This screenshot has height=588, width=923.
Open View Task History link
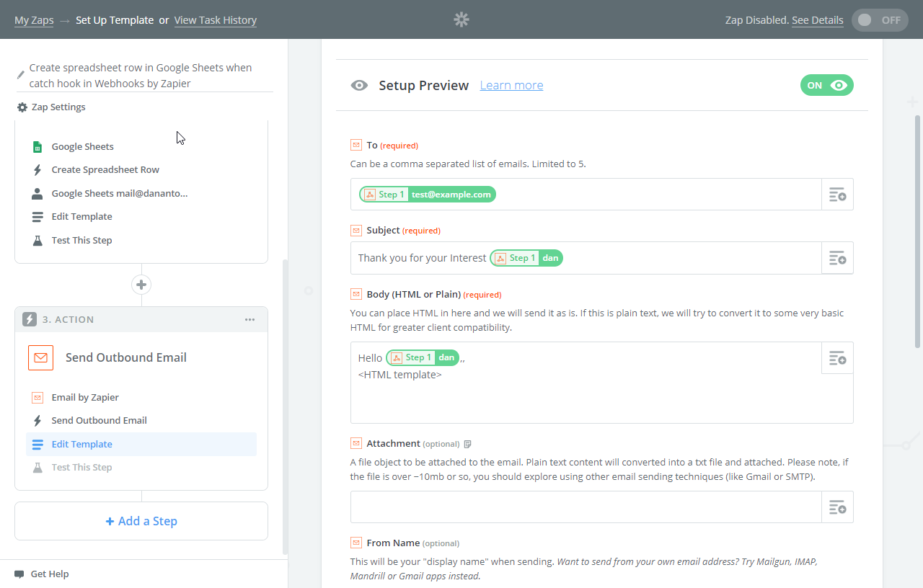coord(216,20)
